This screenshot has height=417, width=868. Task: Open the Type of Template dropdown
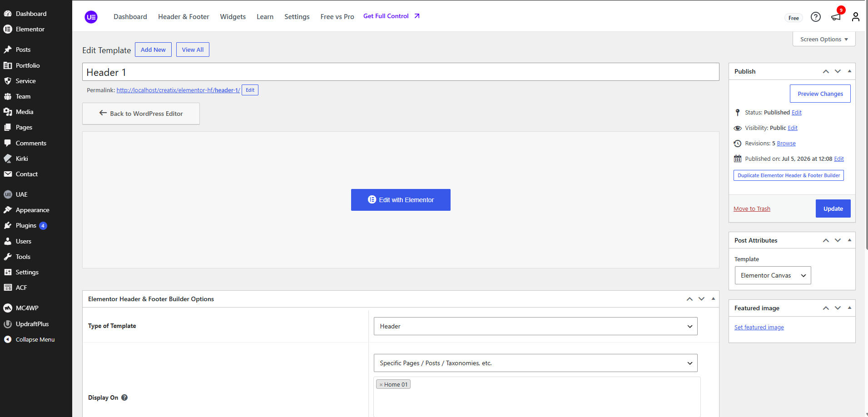(x=535, y=326)
